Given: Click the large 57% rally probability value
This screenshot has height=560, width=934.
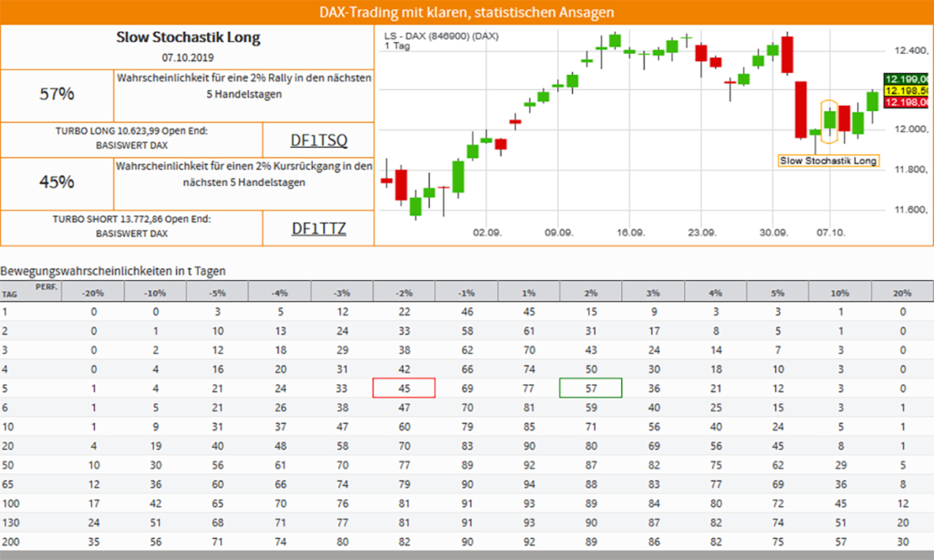Looking at the screenshot, I should click(57, 94).
